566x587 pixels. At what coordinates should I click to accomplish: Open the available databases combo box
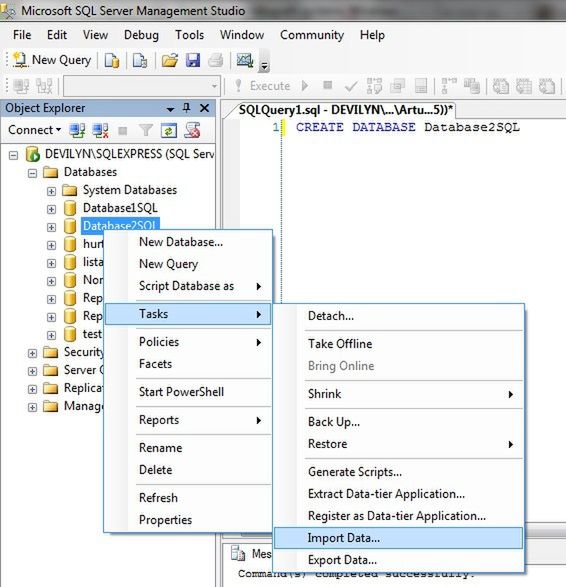142,86
